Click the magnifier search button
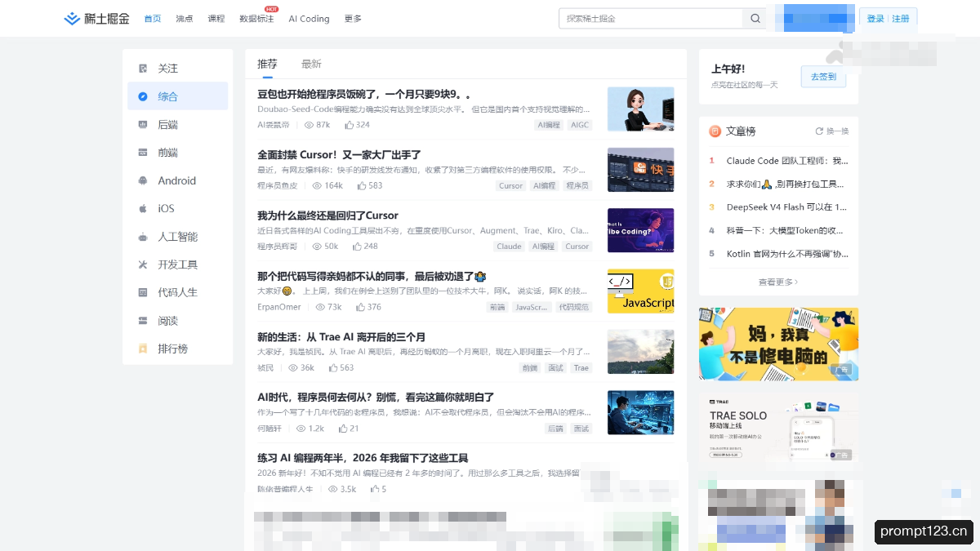 755,18
